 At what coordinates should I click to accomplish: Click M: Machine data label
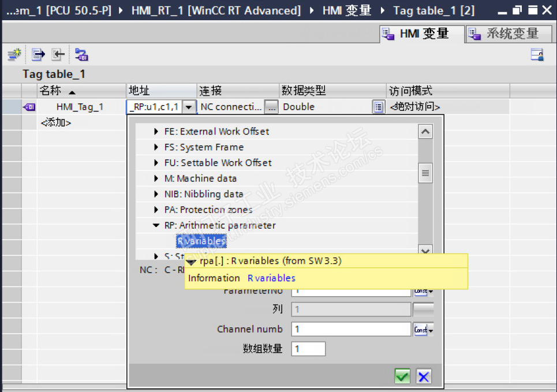pyautogui.click(x=200, y=178)
